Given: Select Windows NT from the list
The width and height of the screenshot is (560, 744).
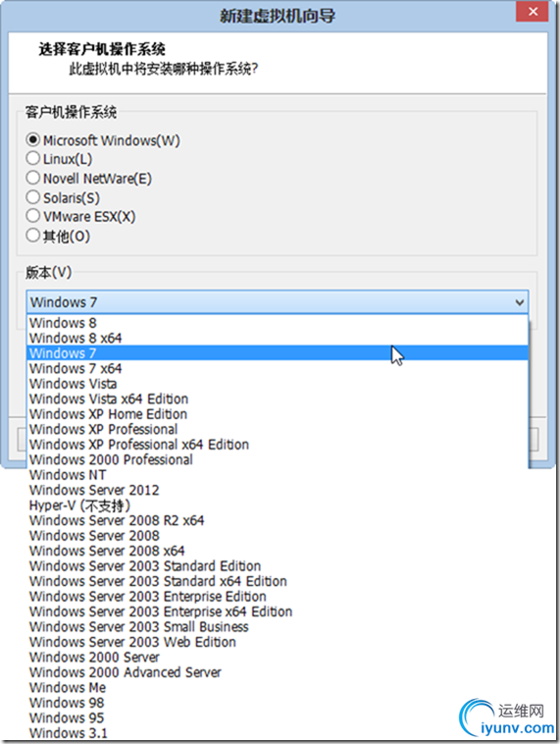Looking at the screenshot, I should pos(278,474).
